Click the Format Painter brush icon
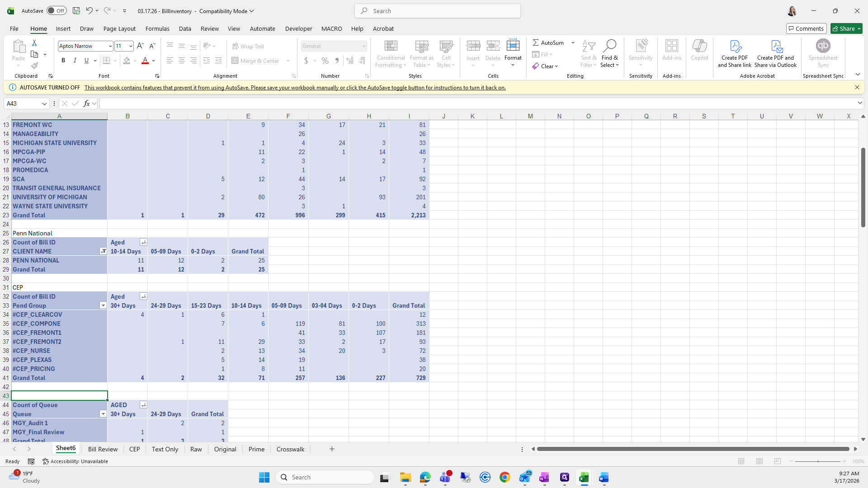Screen dimensions: 868x488 coord(34,66)
